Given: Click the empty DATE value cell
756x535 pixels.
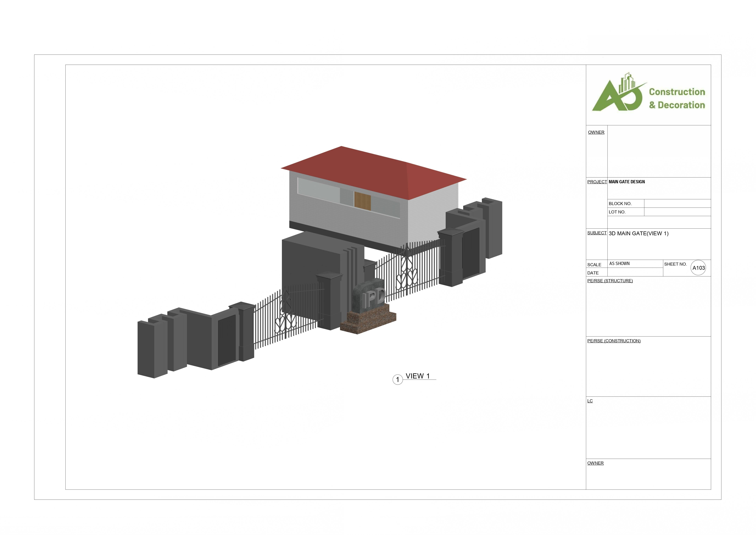Looking at the screenshot, I should point(635,272).
